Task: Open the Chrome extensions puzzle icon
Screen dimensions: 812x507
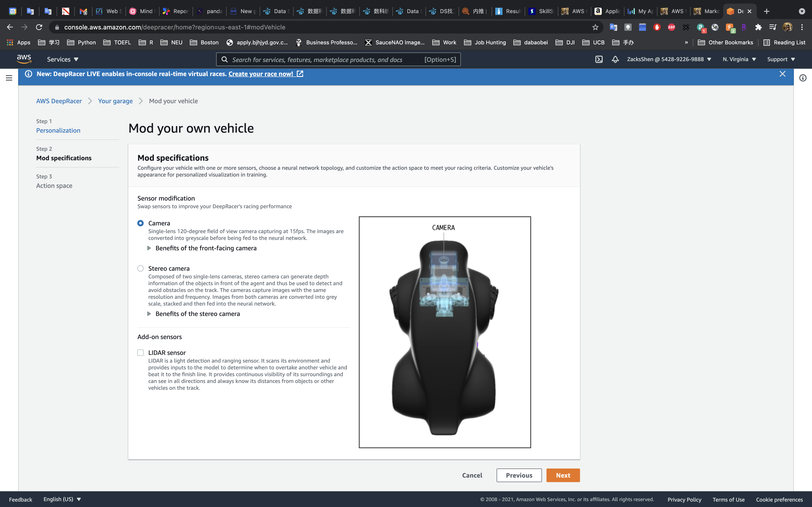Action: point(758,27)
